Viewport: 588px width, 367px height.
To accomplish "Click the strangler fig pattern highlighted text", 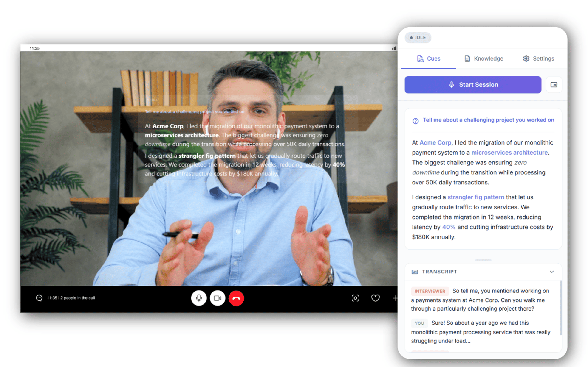I will click(x=475, y=197).
